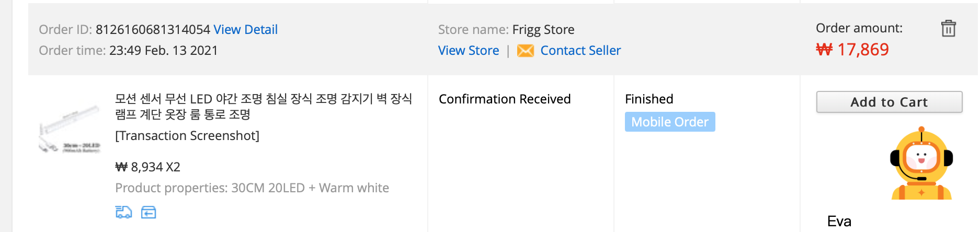Click the delivery truck shipping icon
This screenshot has width=980, height=232.
click(123, 212)
